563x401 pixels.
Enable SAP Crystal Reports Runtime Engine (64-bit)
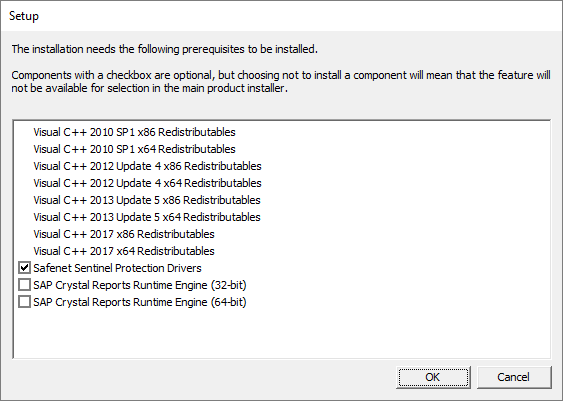point(24,302)
